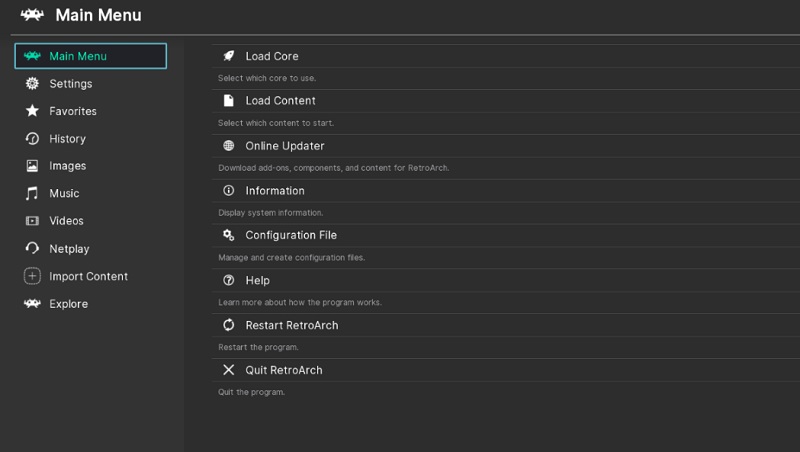Open the Load Core menu entry
The width and height of the screenshot is (800, 452).
[x=272, y=56]
